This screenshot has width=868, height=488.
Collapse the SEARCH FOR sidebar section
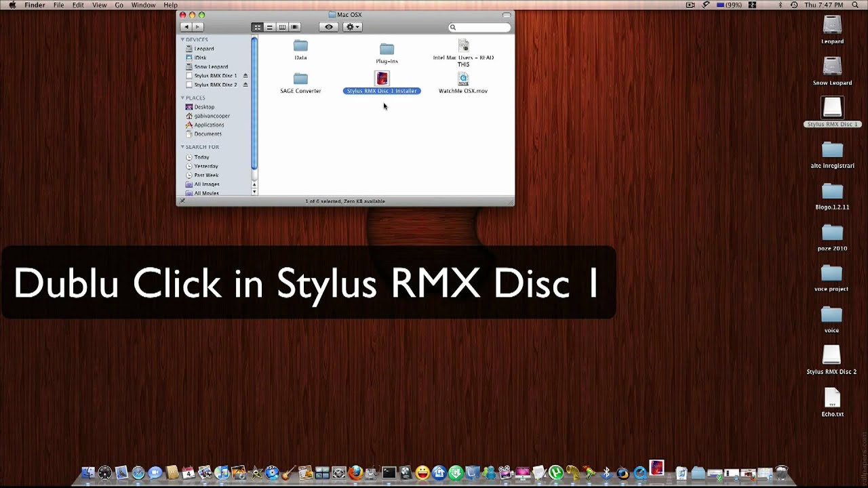[182, 146]
